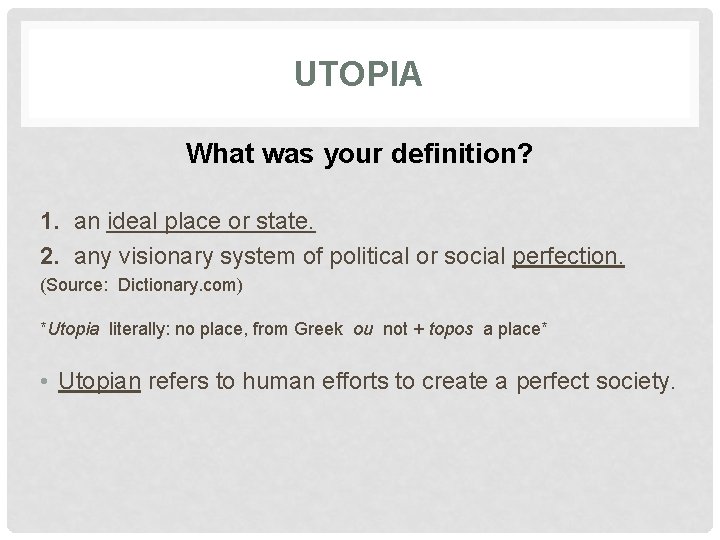This screenshot has width=720, height=540.
Task: Click the "Dictionary.com" source text
Action: tap(179, 286)
